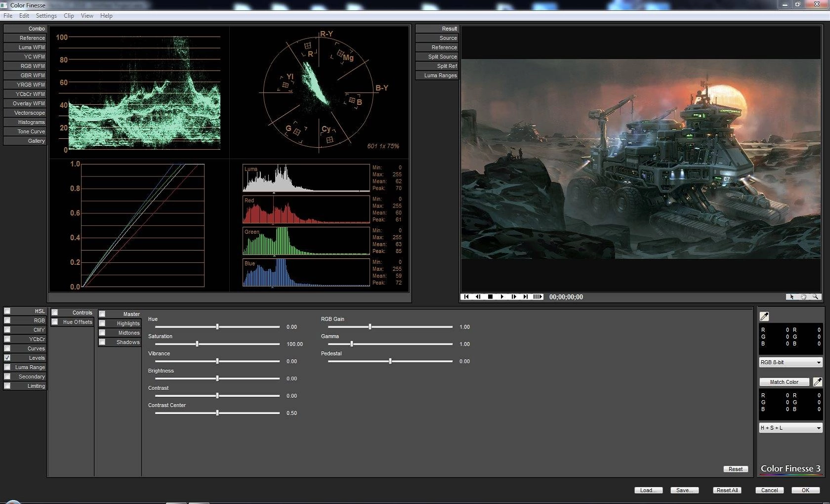Click the loop/play-all bars transport icon

click(538, 296)
